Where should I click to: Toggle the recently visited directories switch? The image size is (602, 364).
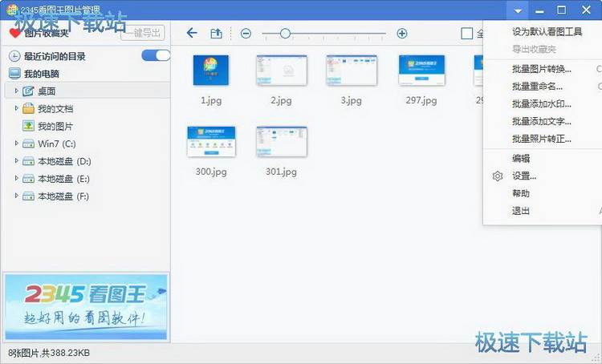tap(156, 55)
